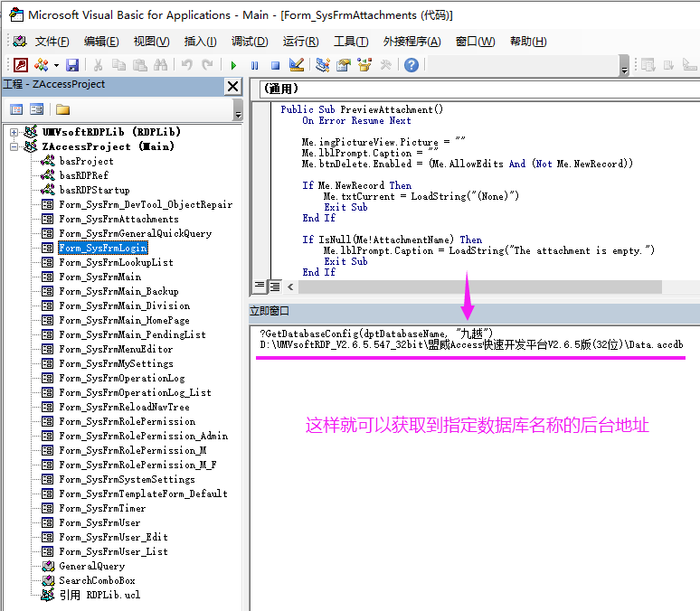The width and height of the screenshot is (700, 611).
Task: Select Form_SysFrmMenuEditor tree item
Action: coord(116,349)
